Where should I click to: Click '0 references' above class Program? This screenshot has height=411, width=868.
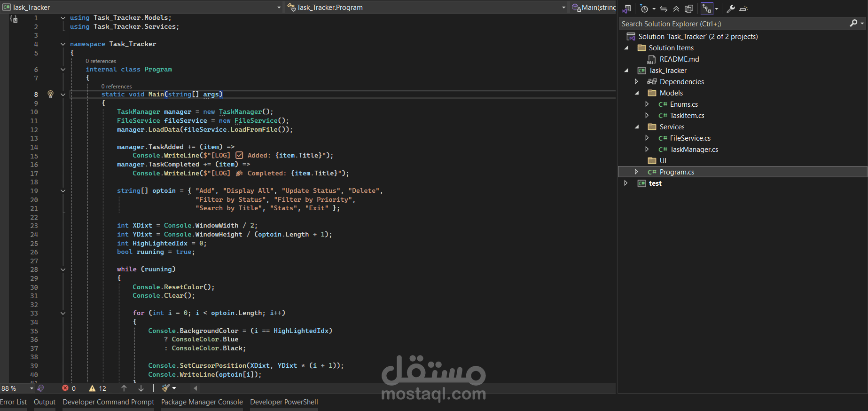[x=101, y=61]
